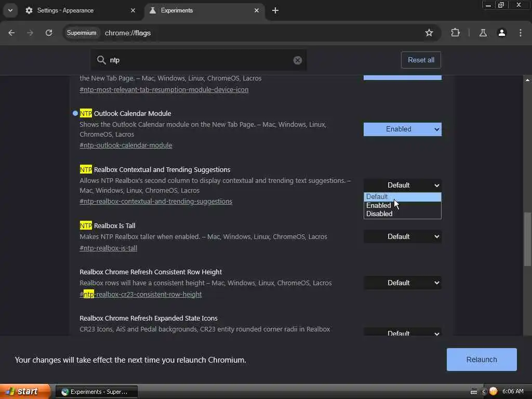Open Outlook Calendar Module Enabled dropdown
The height and width of the screenshot is (399, 532).
click(x=403, y=129)
